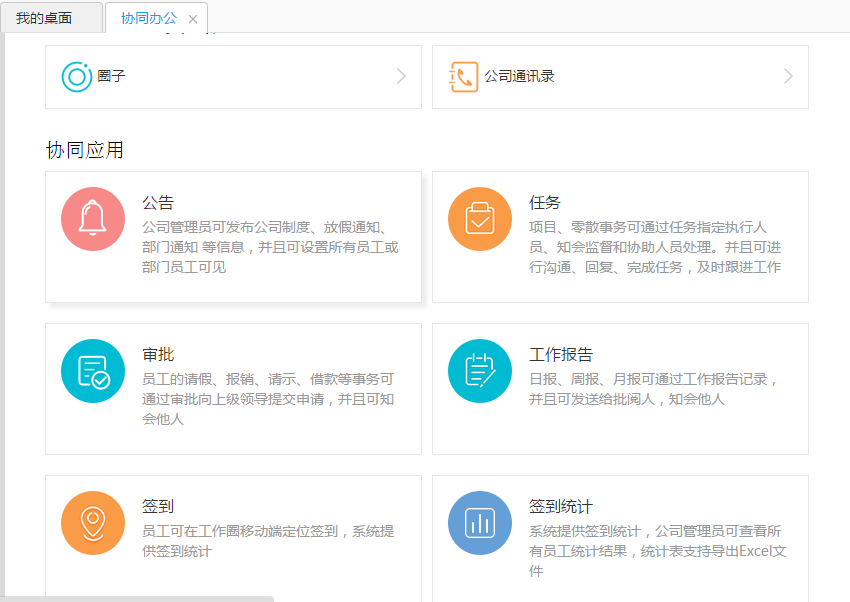850x602 pixels.
Task: Open the orange location 签到 icon
Action: tap(93, 523)
